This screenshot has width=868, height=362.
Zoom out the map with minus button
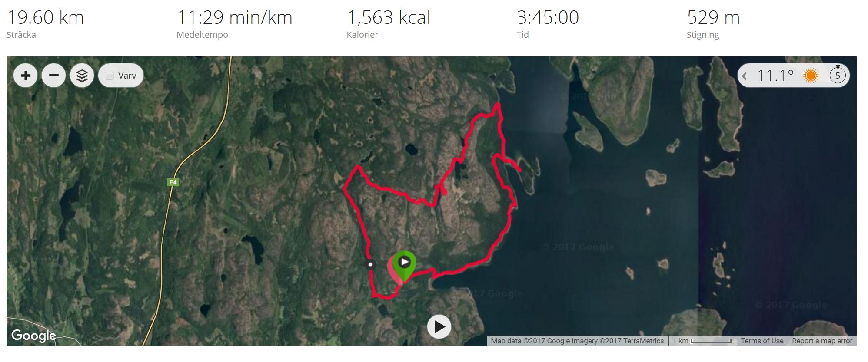54,76
